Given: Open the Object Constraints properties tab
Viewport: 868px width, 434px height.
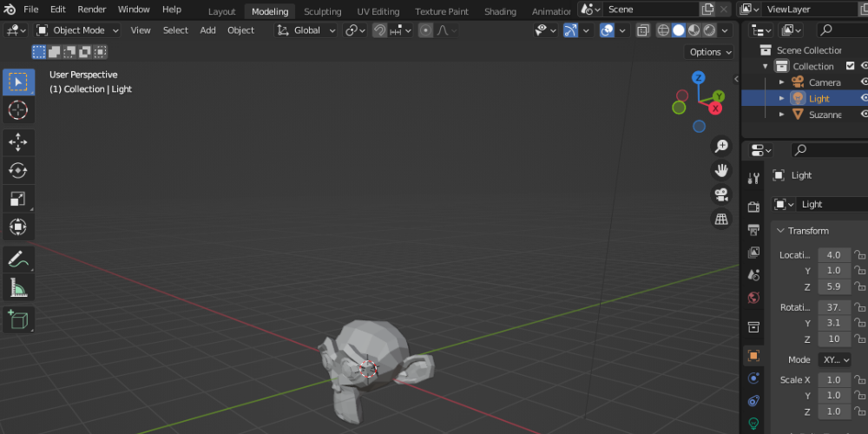Looking at the screenshot, I should pyautogui.click(x=753, y=401).
